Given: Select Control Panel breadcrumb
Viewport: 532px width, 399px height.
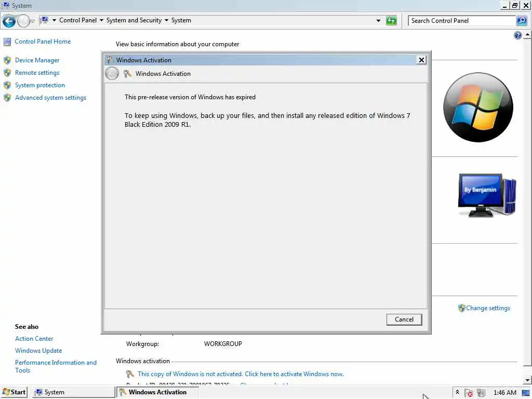Looking at the screenshot, I should click(78, 20).
